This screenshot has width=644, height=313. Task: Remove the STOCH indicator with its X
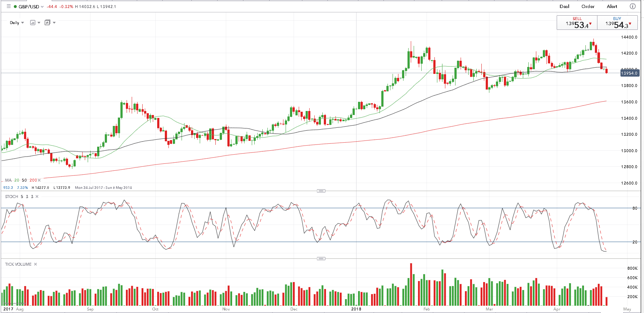coord(37,197)
